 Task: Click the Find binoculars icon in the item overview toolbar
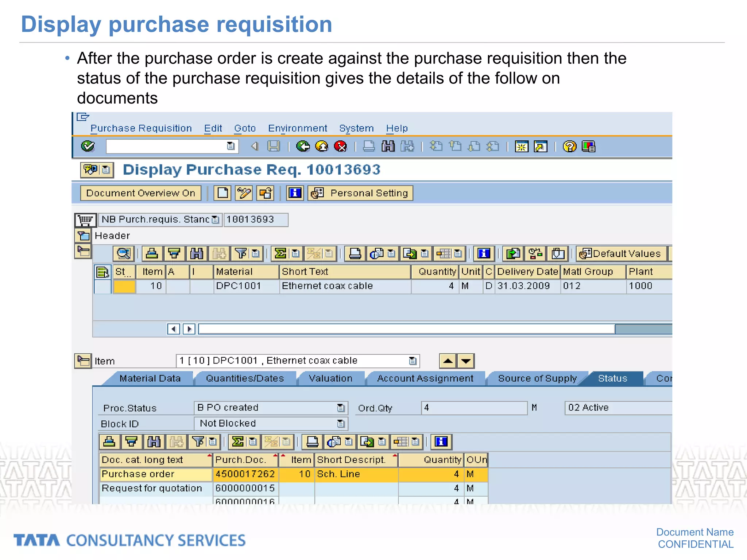(197, 253)
